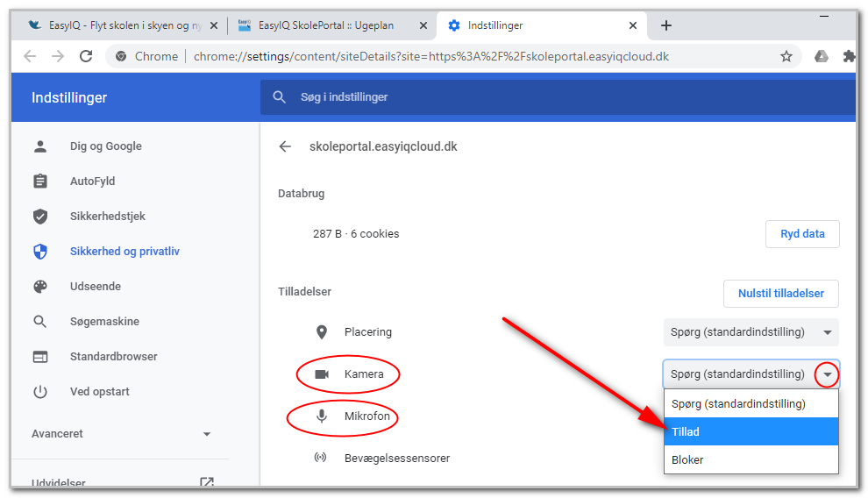Click the address bar URL
Viewport: 868px width, 498px height.
(x=430, y=56)
